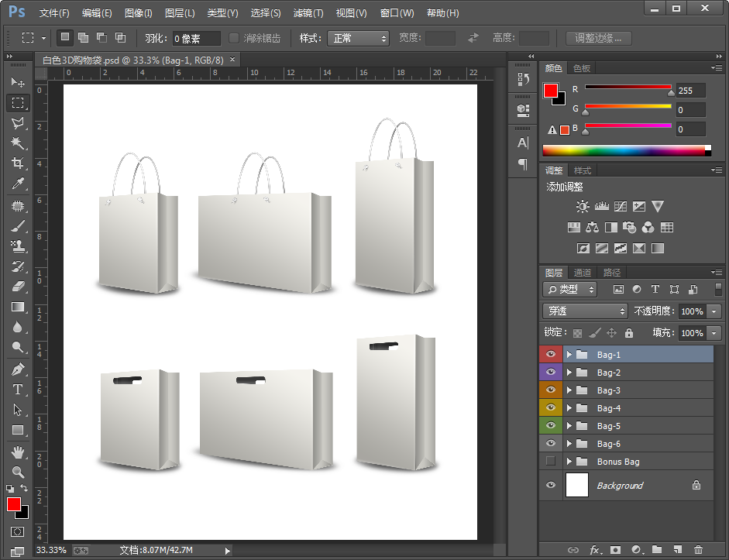Click the 调整边缘... button
729x560 pixels.
(598, 38)
